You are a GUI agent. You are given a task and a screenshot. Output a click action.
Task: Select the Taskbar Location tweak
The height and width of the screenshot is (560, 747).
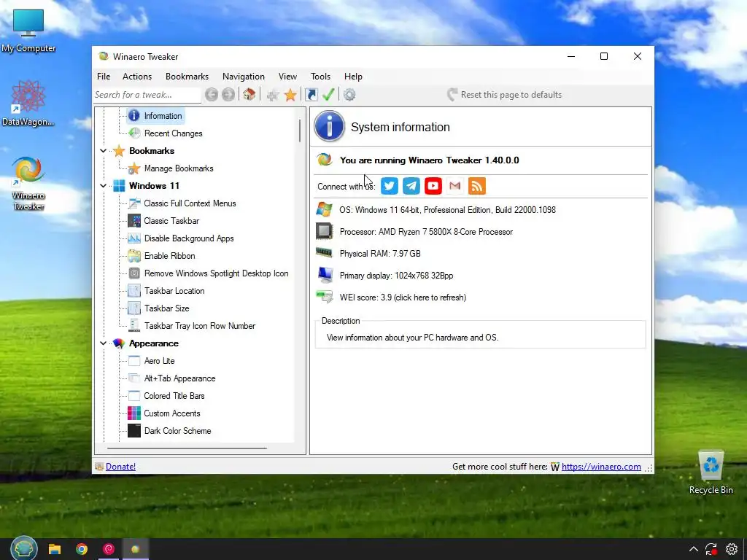(x=174, y=291)
